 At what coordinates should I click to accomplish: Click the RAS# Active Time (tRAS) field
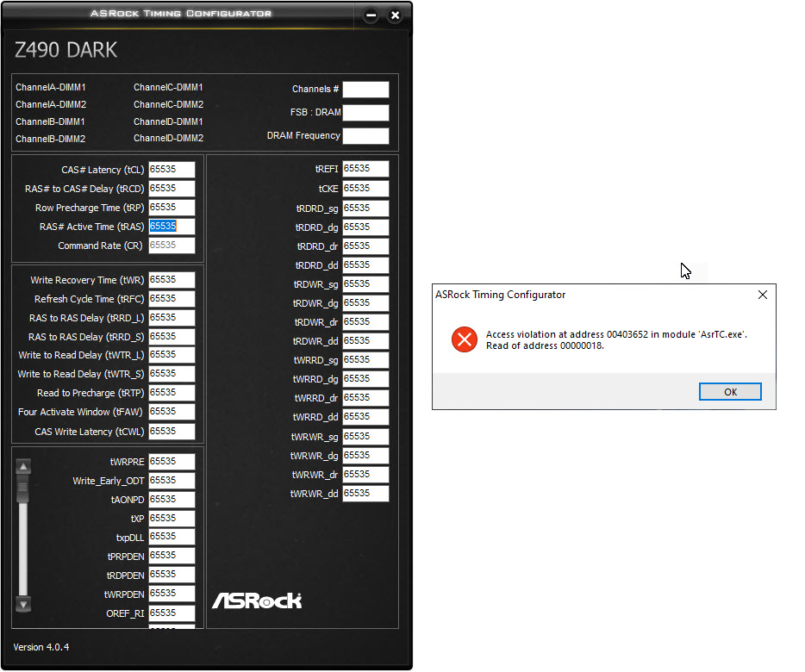(172, 227)
